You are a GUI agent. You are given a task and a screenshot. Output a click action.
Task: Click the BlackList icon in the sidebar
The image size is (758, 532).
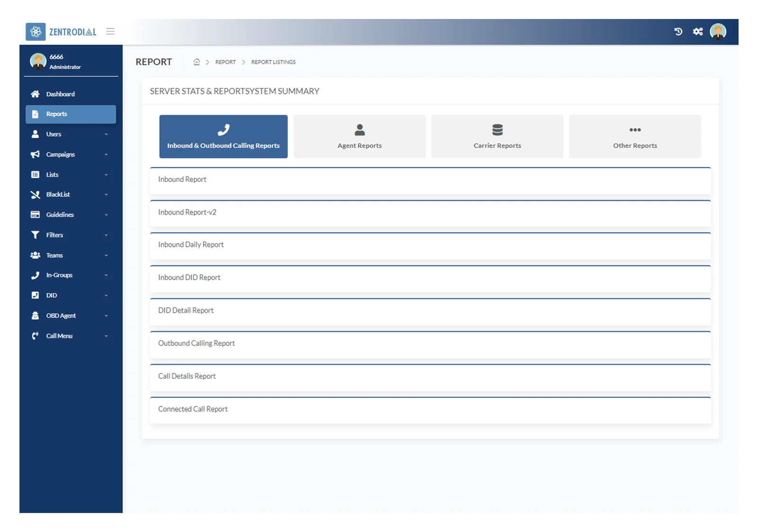pyautogui.click(x=35, y=194)
